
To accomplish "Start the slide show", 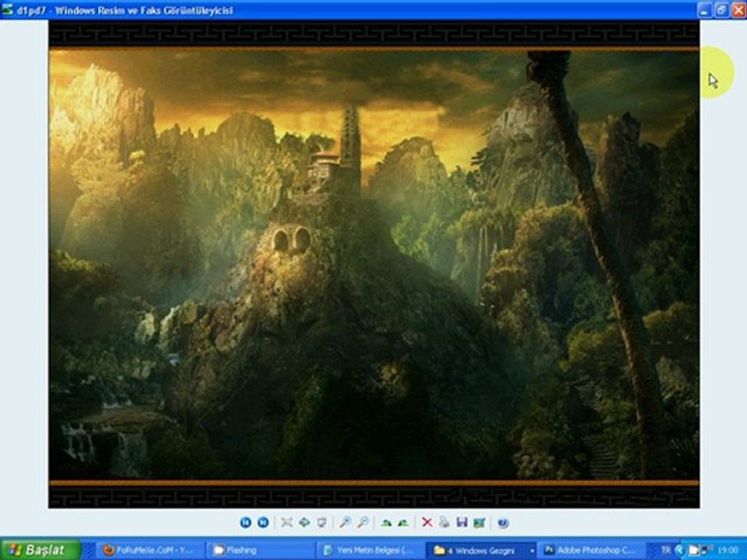I will click(321, 523).
